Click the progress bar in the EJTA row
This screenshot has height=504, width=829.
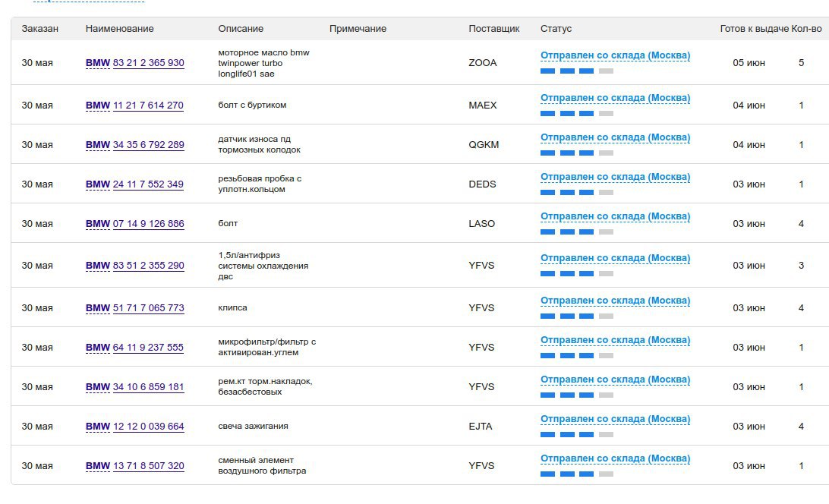[577, 435]
